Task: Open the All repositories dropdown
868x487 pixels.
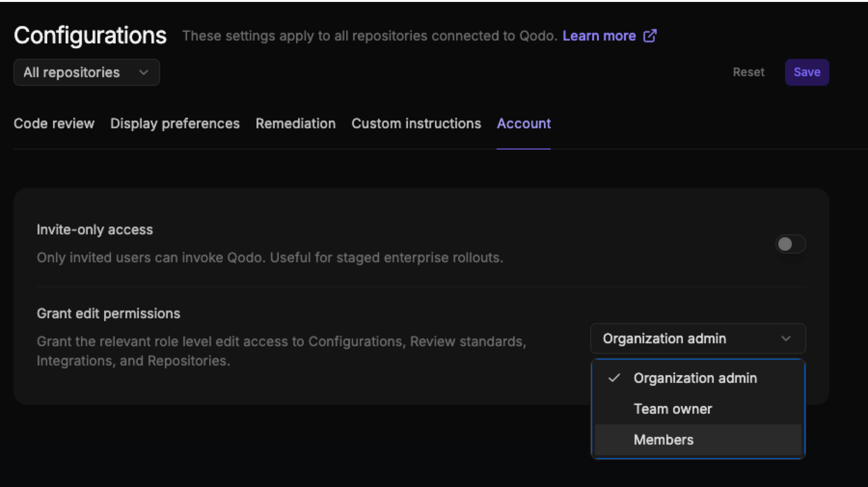Action: click(86, 72)
